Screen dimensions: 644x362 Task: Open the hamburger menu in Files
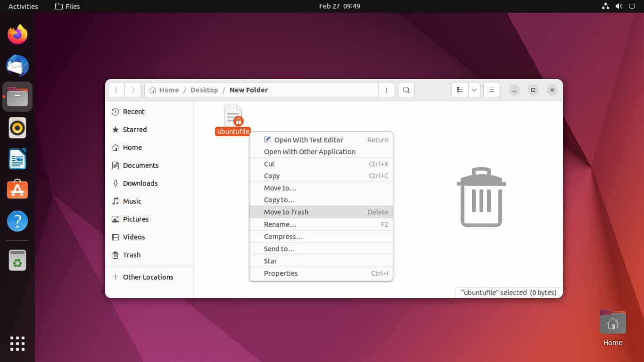pos(491,90)
